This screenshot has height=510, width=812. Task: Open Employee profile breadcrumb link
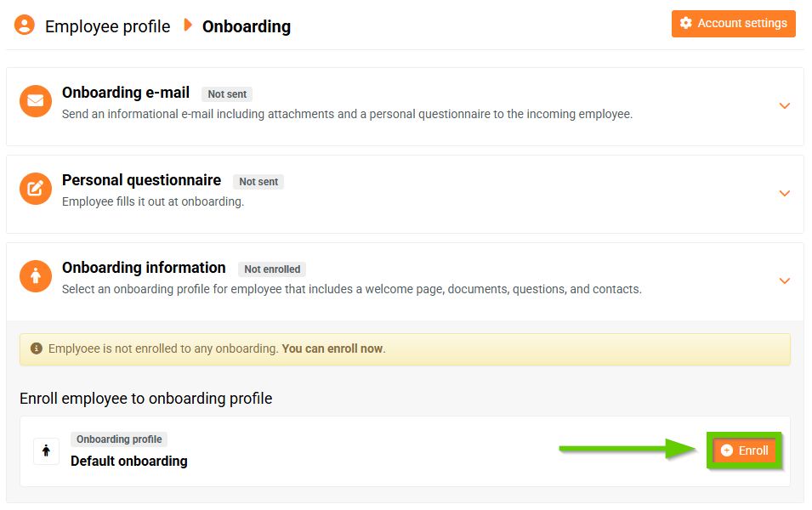(107, 26)
